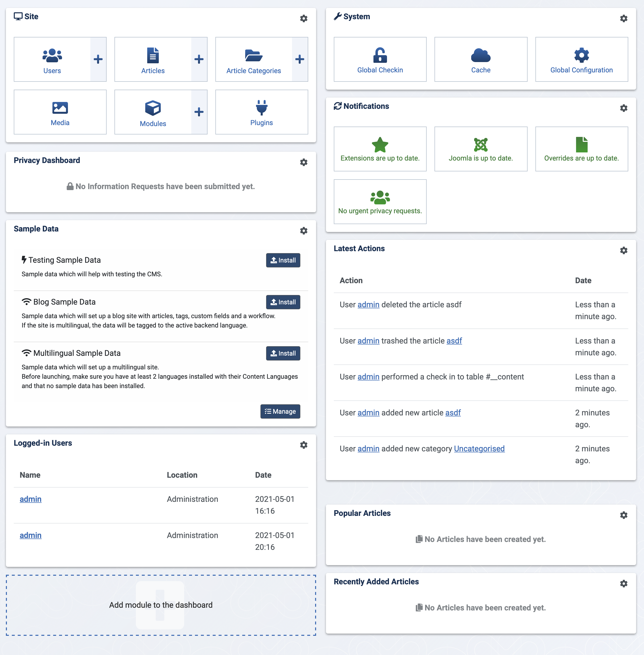Install Testing Sample Data
Viewport: 644px width, 655px height.
283,260
